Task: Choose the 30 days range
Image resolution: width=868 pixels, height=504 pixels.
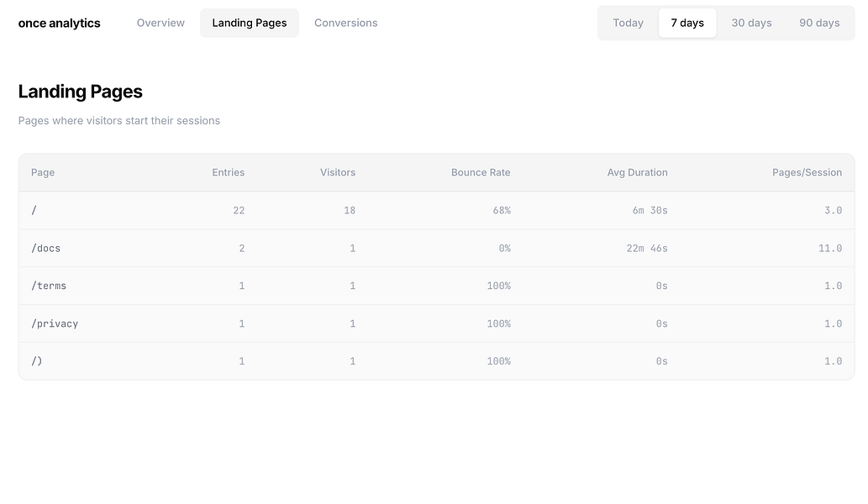Action: [751, 23]
